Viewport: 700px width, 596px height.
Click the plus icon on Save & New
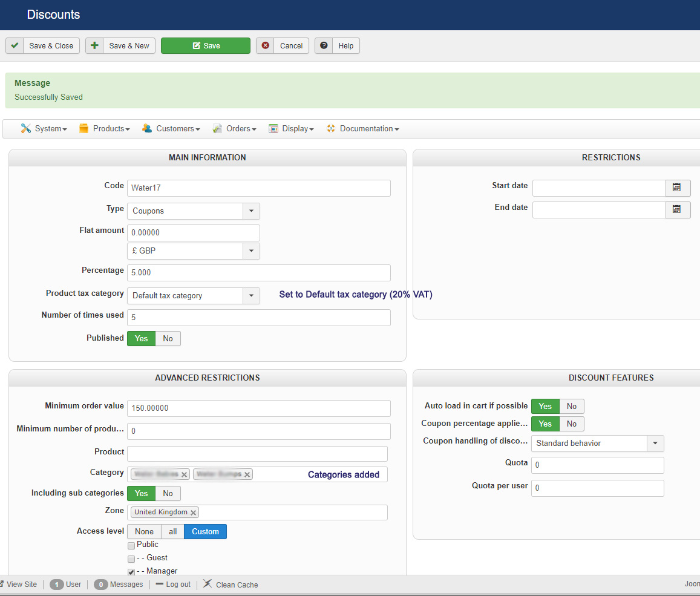point(94,45)
